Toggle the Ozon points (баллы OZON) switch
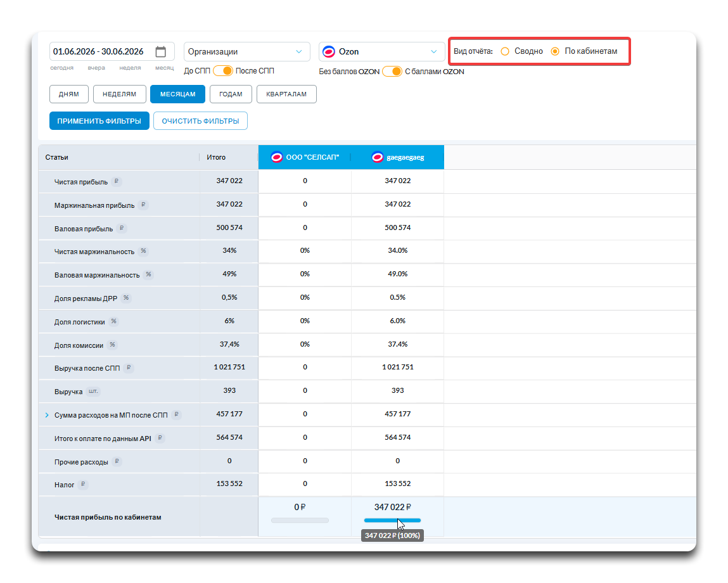The image size is (728, 583). click(x=392, y=72)
